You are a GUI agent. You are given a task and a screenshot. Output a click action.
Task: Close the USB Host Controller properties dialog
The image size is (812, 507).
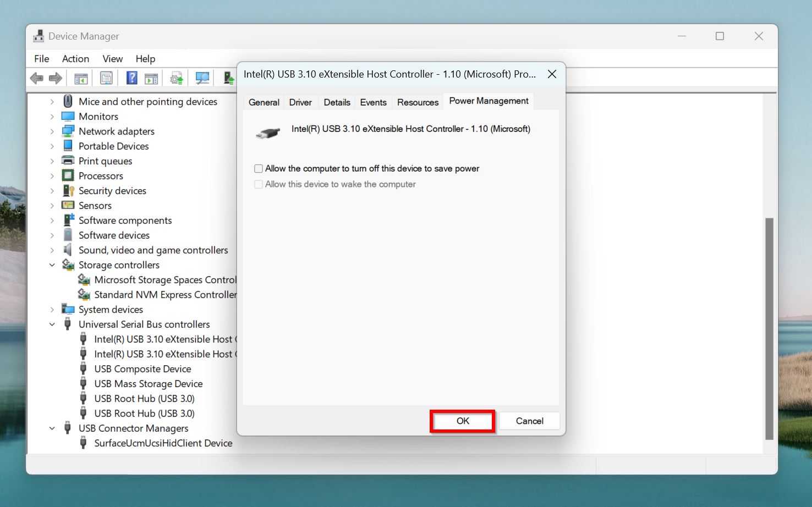coord(552,74)
